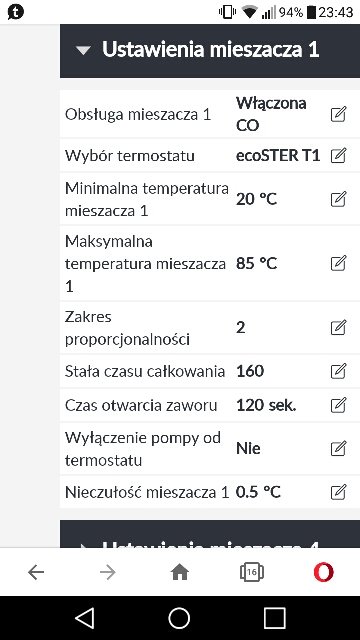Edit the Wybór termostatu setting

coord(338,156)
